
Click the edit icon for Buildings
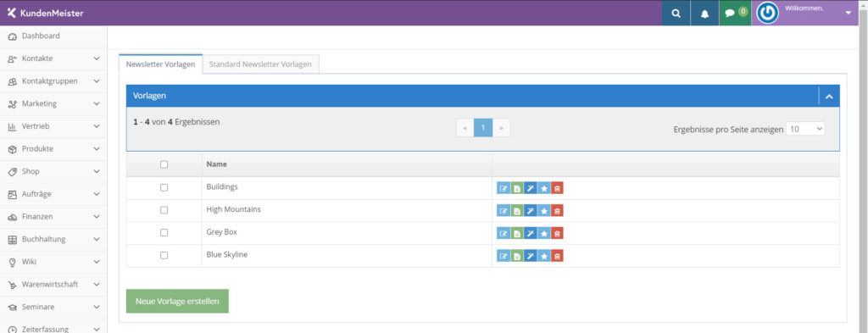click(504, 188)
